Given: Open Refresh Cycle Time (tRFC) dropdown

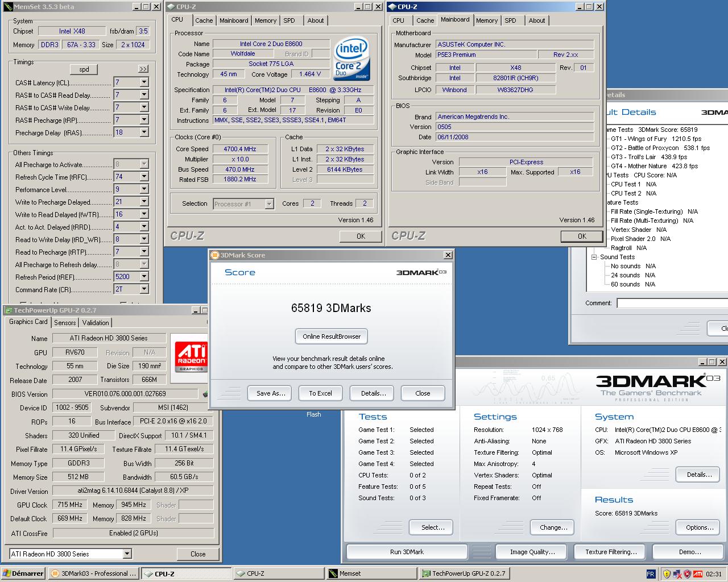Looking at the screenshot, I should (144, 177).
